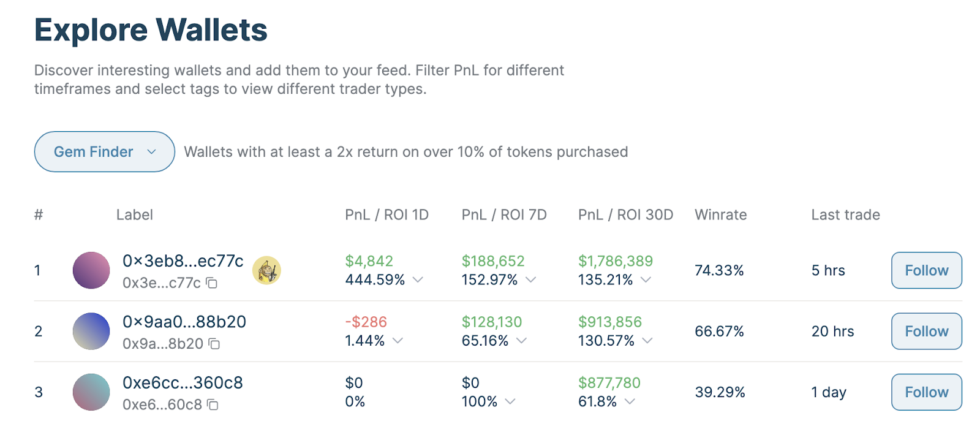Follow wallet 0x9aa0...88b20
Image resolution: width=980 pixels, height=421 pixels.
pyautogui.click(x=927, y=331)
